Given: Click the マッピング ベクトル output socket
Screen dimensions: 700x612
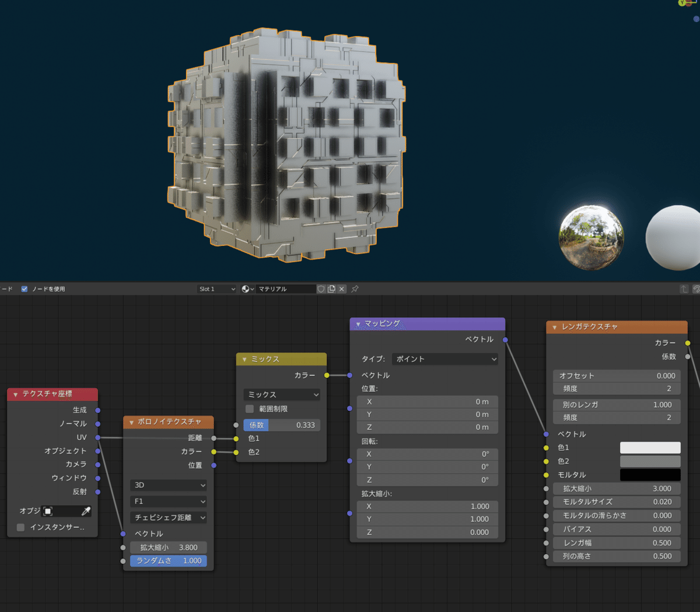Looking at the screenshot, I should (505, 340).
